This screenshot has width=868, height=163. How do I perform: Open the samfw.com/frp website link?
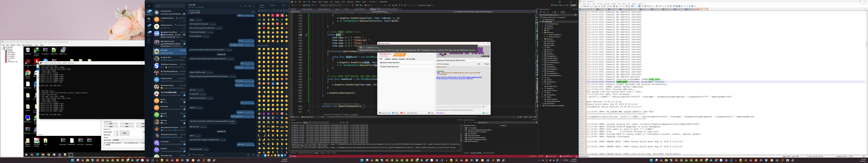click(474, 77)
